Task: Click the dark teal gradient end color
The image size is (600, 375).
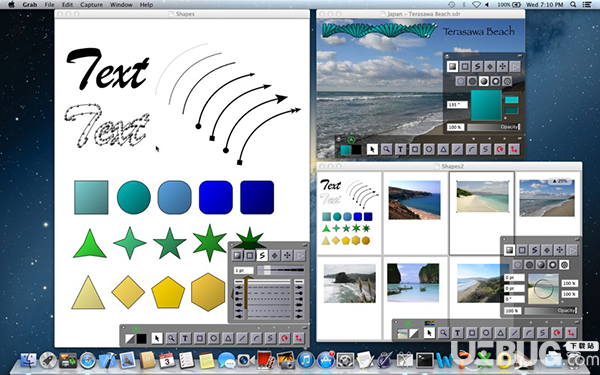Action: coord(512,111)
